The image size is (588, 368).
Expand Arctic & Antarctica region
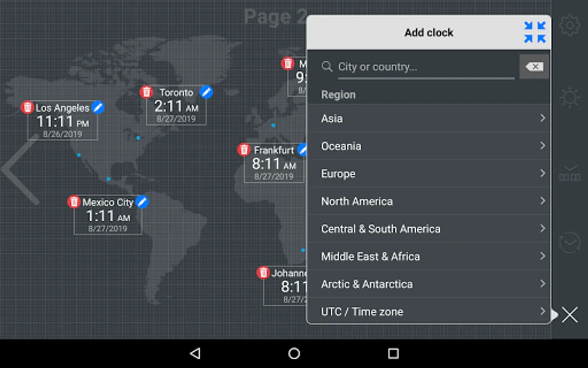[429, 284]
